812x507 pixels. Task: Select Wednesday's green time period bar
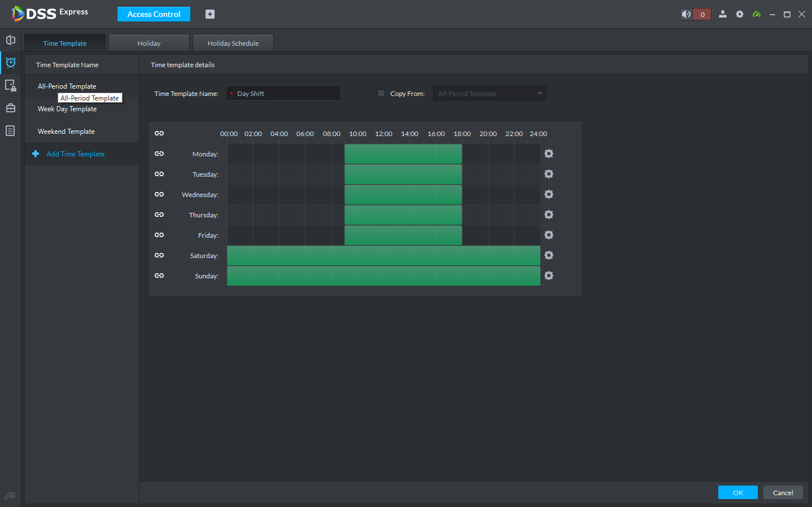coord(403,194)
